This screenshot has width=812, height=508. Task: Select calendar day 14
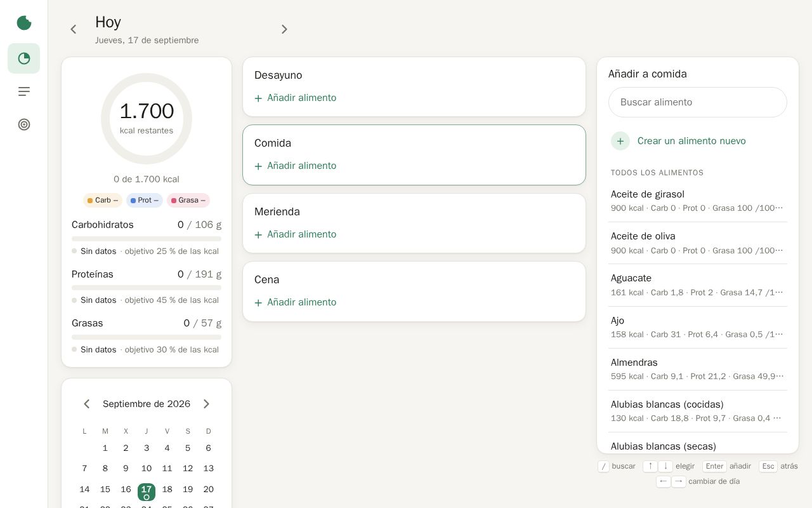(84, 490)
